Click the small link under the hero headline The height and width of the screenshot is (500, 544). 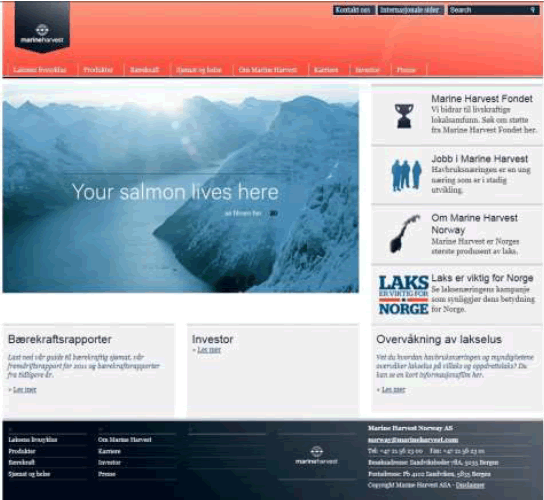(243, 213)
